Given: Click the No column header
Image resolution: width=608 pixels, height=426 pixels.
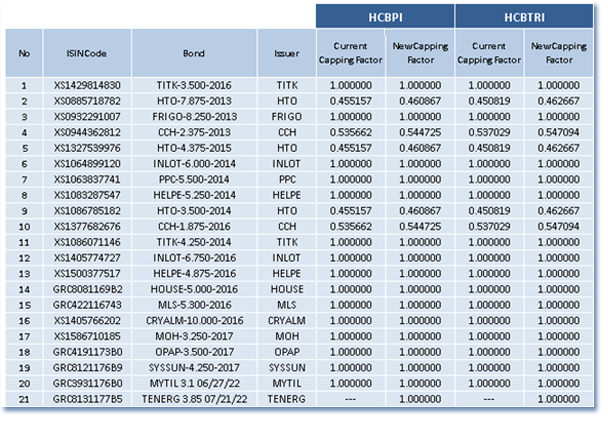Looking at the screenshot, I should tap(24, 53).
